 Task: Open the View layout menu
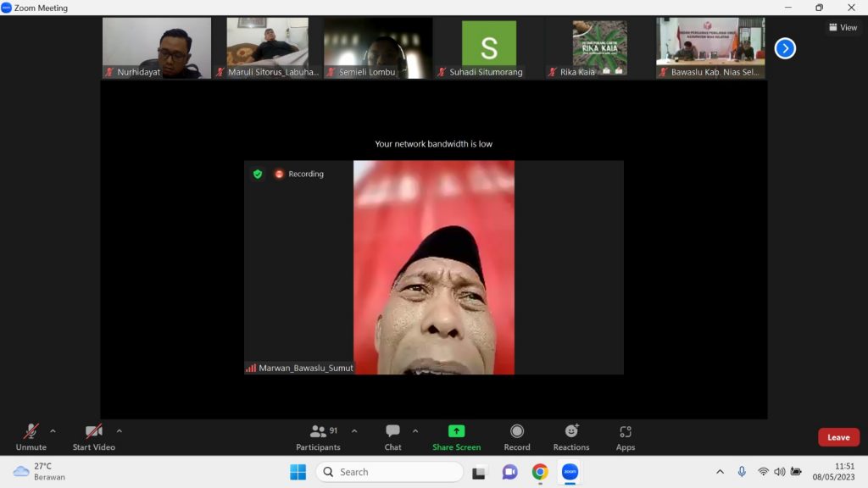click(843, 27)
